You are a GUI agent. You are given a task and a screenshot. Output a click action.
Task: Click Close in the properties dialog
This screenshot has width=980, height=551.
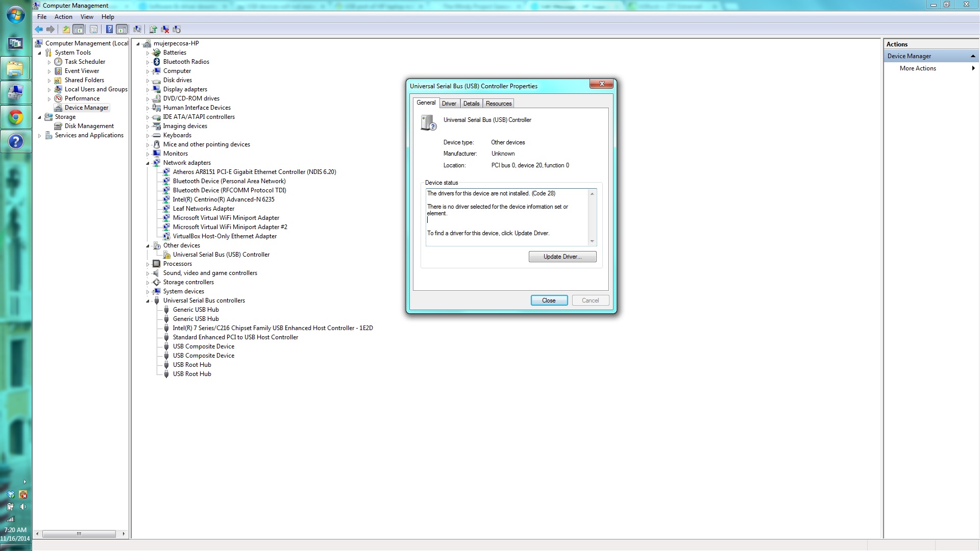(x=549, y=300)
